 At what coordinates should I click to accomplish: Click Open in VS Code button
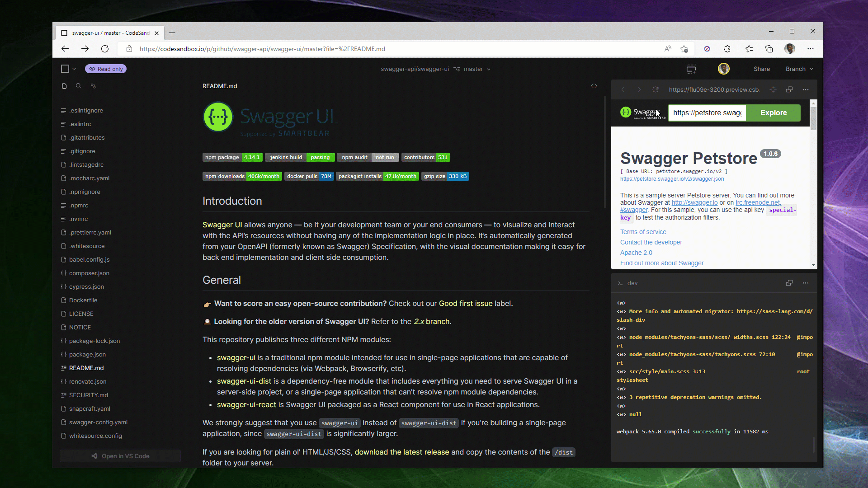[x=120, y=456]
